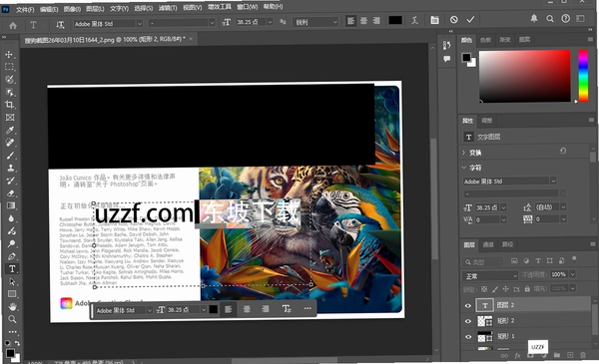Select the Blur tool
This screenshot has width=599, height=364.
11,218
